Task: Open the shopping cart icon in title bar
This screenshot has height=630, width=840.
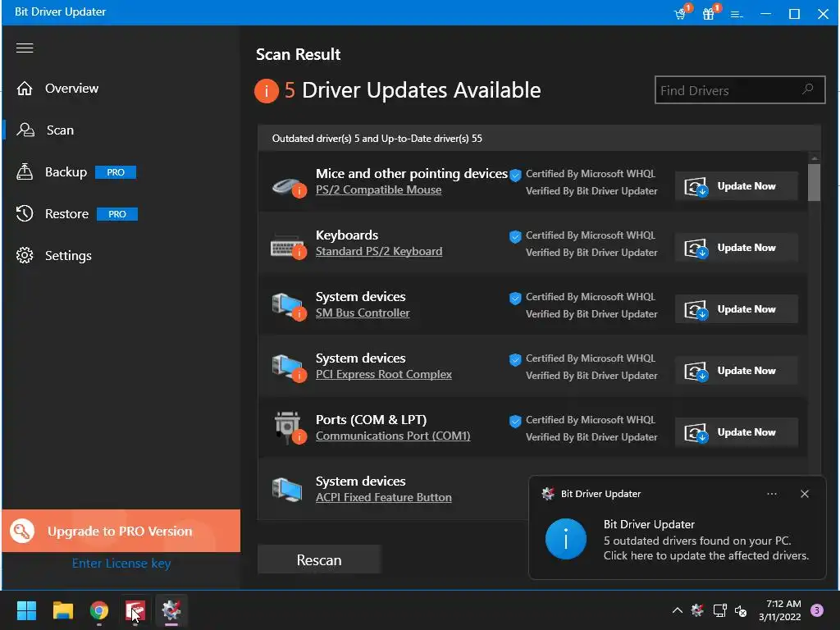Action: (x=681, y=13)
